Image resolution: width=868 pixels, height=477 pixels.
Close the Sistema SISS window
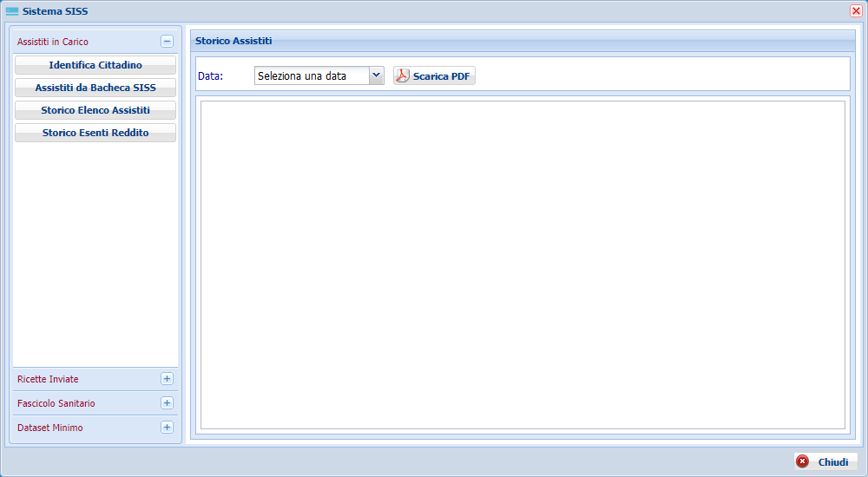tap(856, 11)
